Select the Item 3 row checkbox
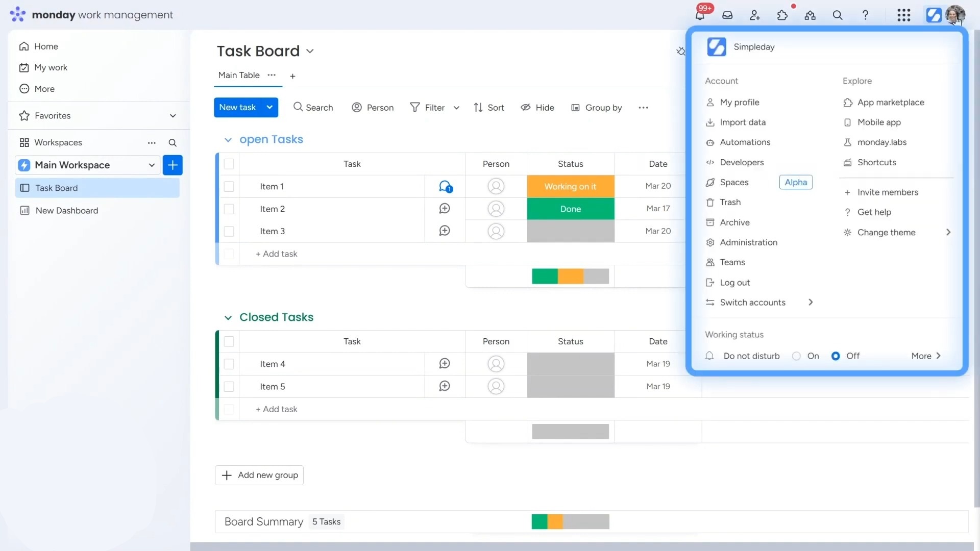 coord(229,232)
